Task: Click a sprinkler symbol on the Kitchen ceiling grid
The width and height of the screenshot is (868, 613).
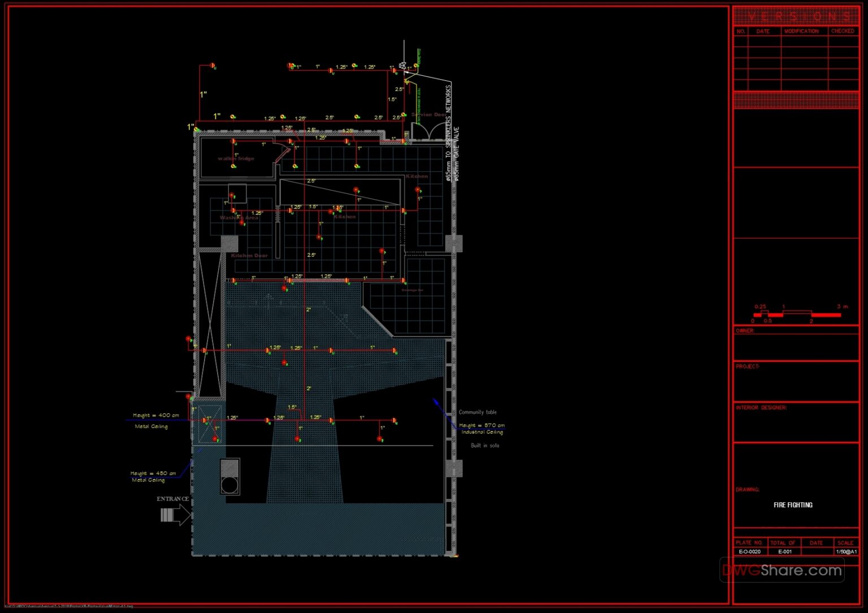Action: tap(357, 166)
